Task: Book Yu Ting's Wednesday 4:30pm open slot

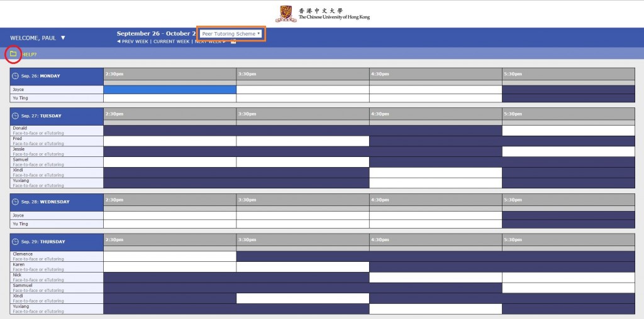Action: [436, 224]
